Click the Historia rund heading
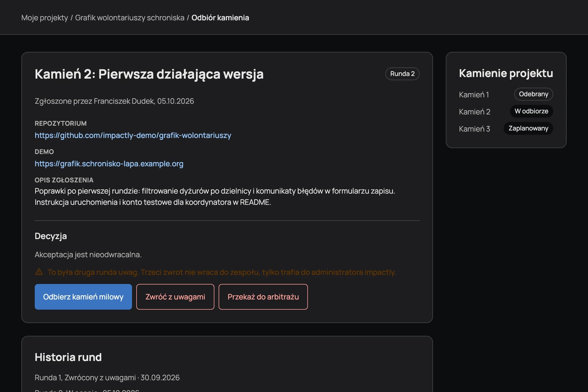The image size is (588, 392). point(68,357)
